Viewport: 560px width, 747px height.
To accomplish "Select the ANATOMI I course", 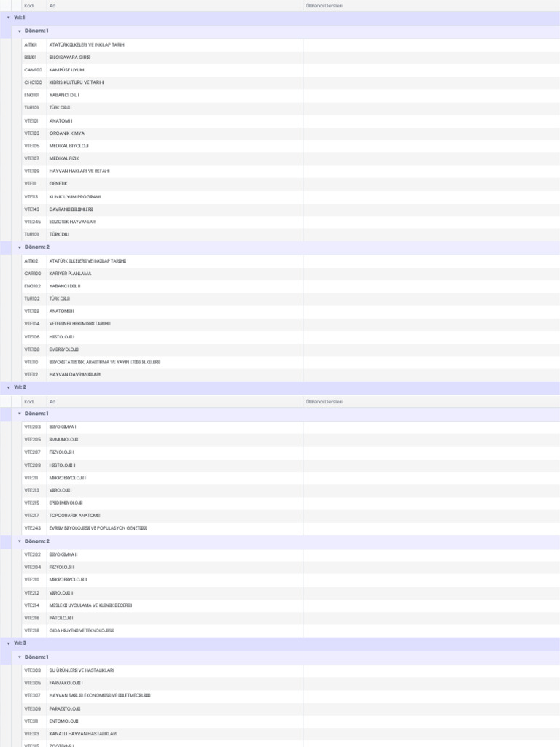I will coord(290,121).
